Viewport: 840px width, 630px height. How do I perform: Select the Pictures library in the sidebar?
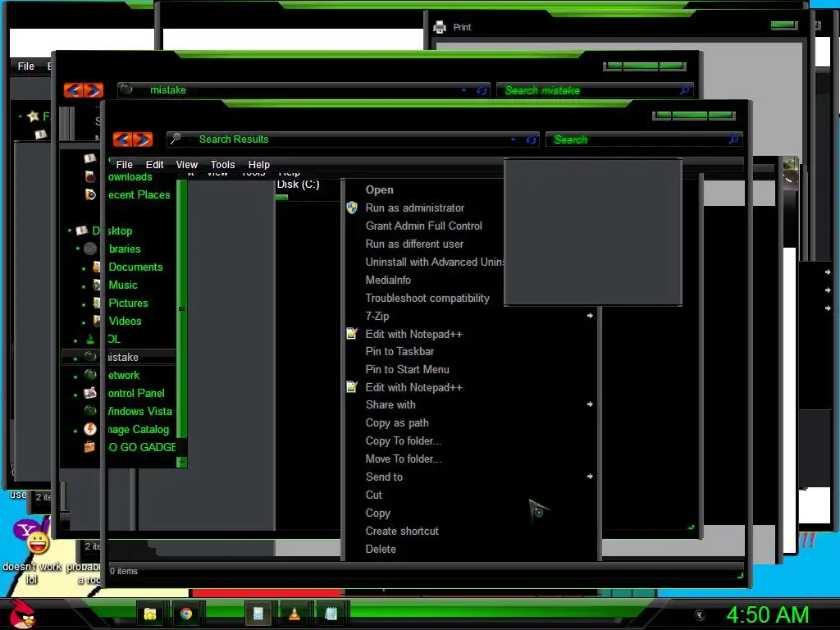tap(128, 304)
